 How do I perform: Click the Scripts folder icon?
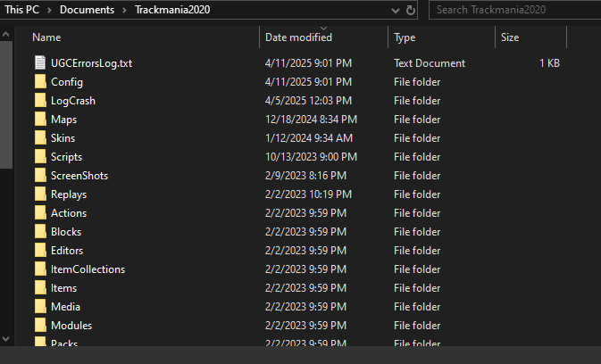click(39, 157)
